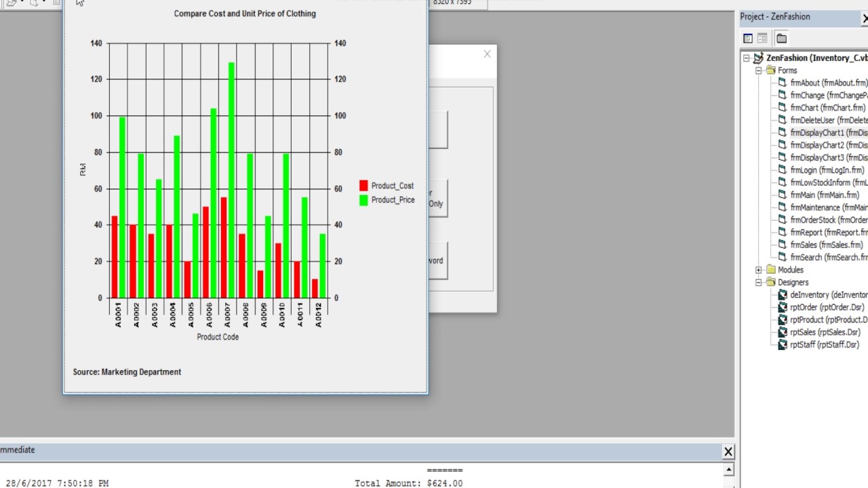Screen dimensions: 868x488
Task: Click the green price bar for A0006
Action: coord(213,203)
